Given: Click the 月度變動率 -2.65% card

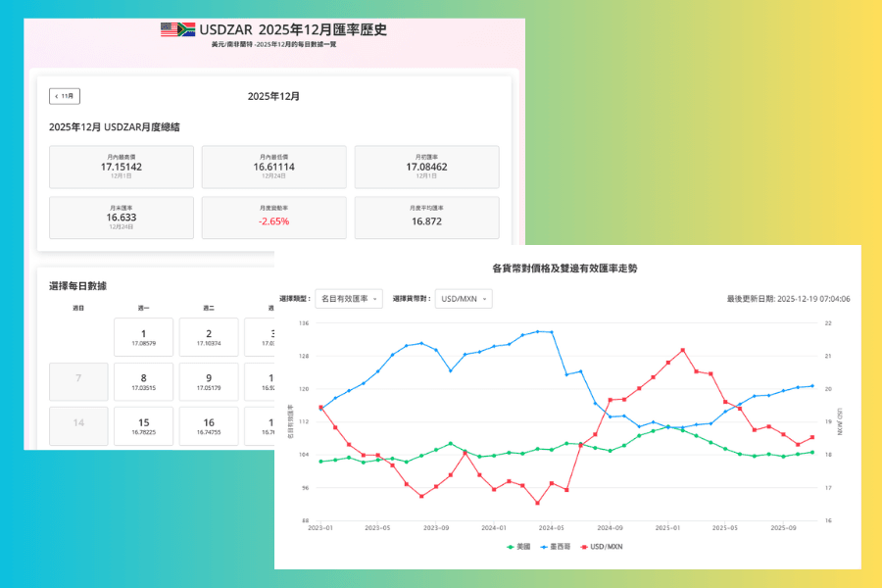Looking at the screenshot, I should click(274, 217).
